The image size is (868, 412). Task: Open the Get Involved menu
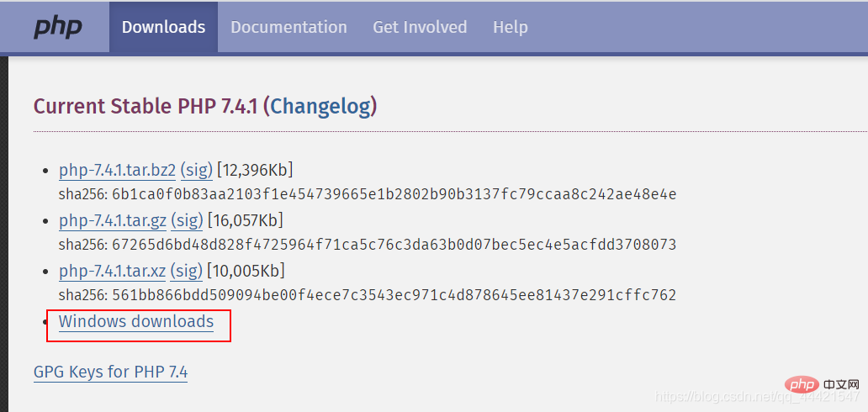tap(420, 27)
